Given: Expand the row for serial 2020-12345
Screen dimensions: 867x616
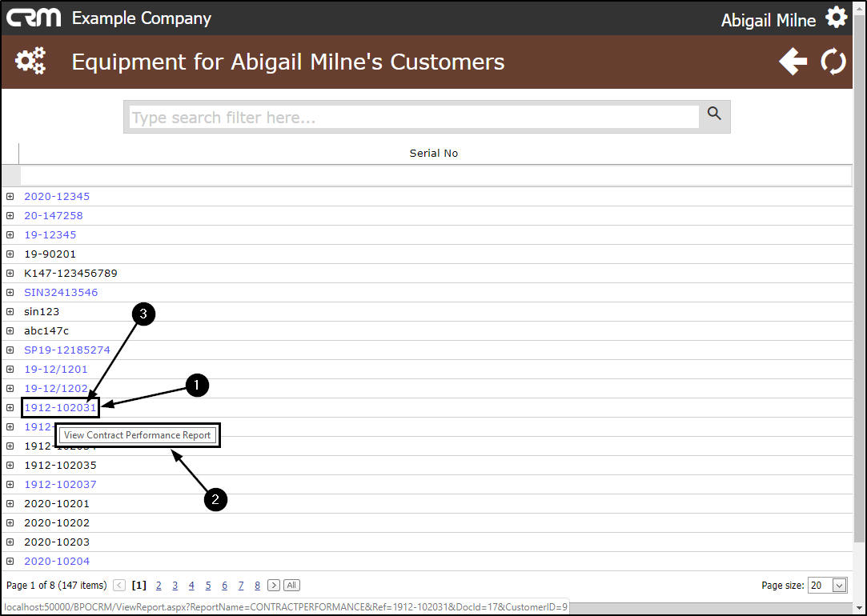Looking at the screenshot, I should [x=10, y=197].
